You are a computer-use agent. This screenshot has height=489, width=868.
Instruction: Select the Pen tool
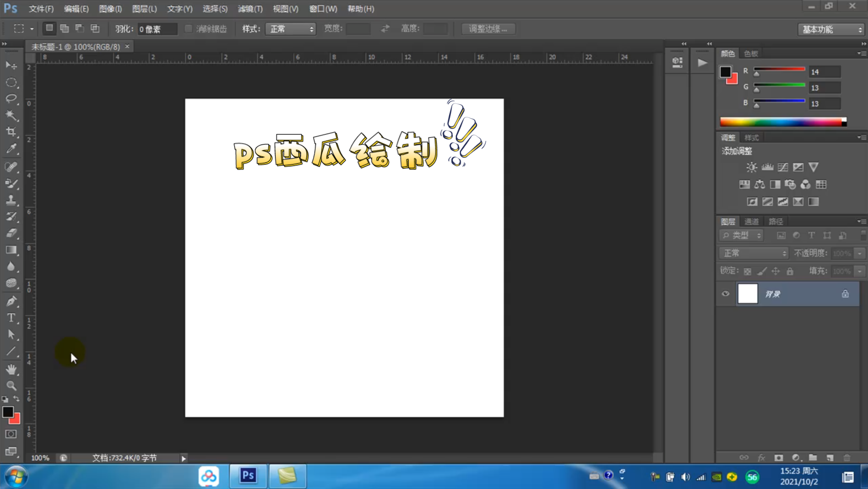pos(11,301)
